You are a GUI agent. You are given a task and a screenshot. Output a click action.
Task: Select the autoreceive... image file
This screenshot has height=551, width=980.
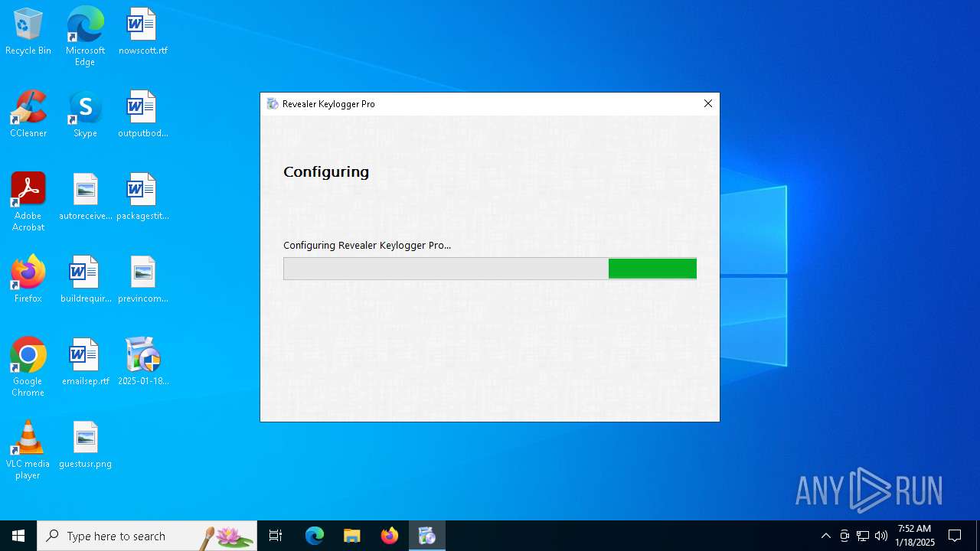(85, 197)
